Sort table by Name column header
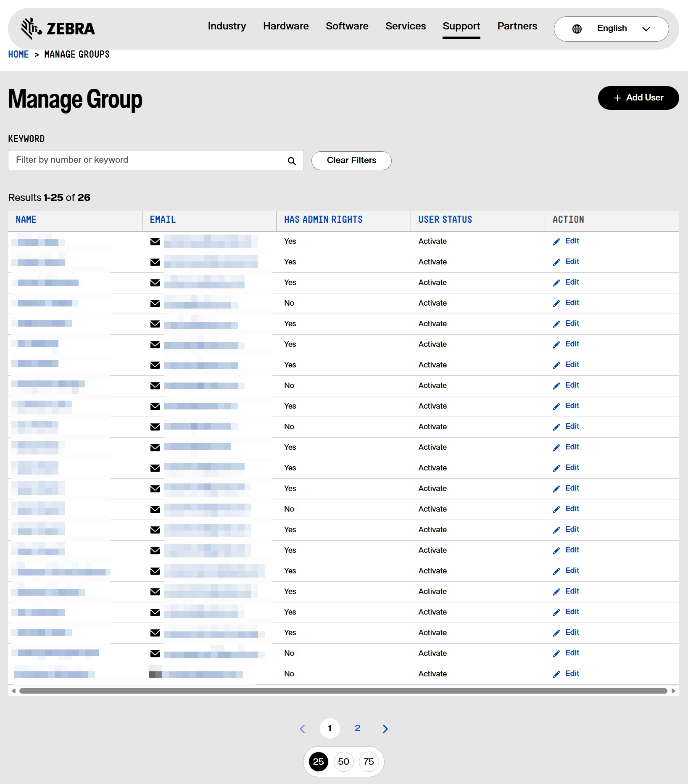This screenshot has height=784, width=688. coord(26,219)
